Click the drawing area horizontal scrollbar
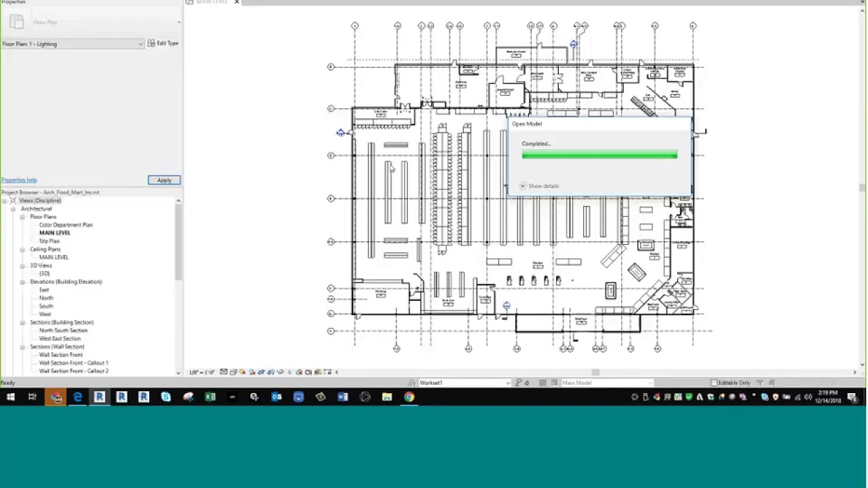 [x=595, y=372]
